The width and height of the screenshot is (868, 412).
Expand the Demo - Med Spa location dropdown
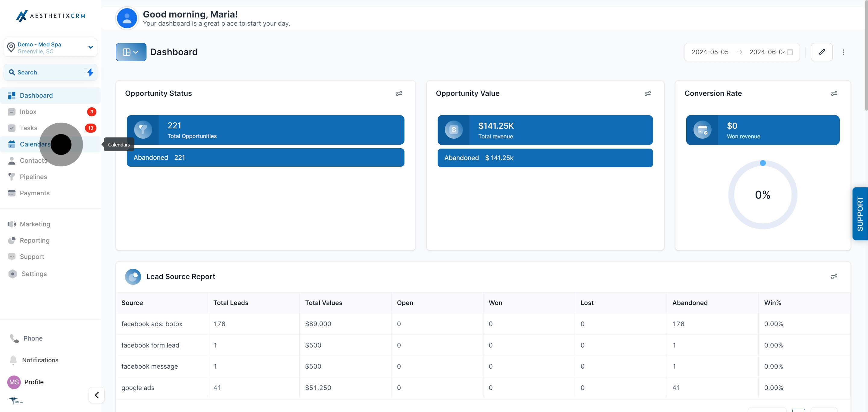click(x=90, y=47)
